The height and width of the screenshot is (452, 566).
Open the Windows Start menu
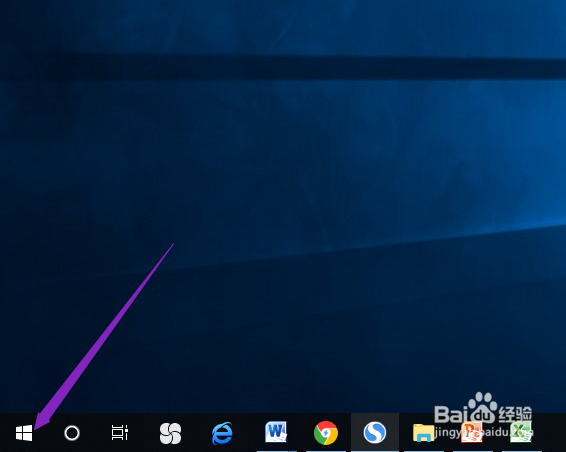[x=24, y=433]
